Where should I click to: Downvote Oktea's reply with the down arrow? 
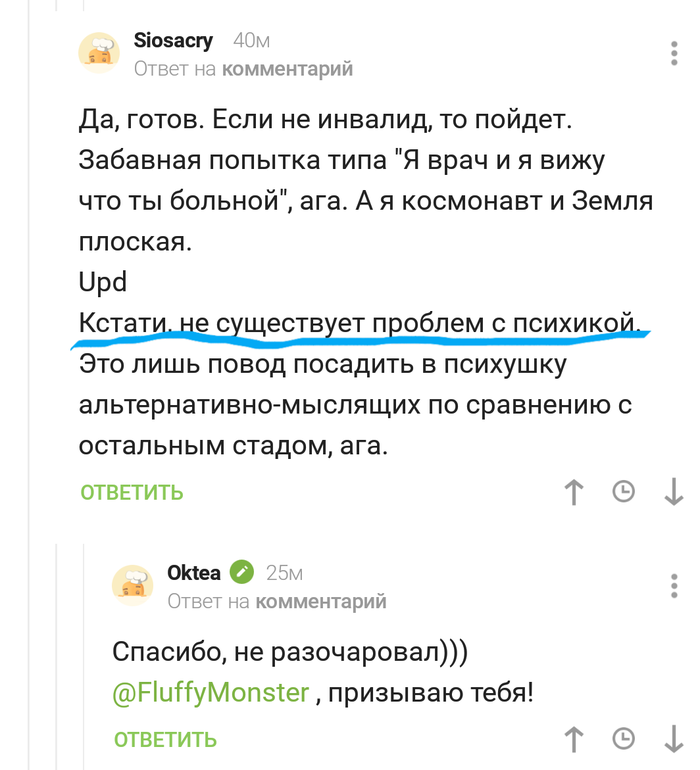tap(674, 739)
